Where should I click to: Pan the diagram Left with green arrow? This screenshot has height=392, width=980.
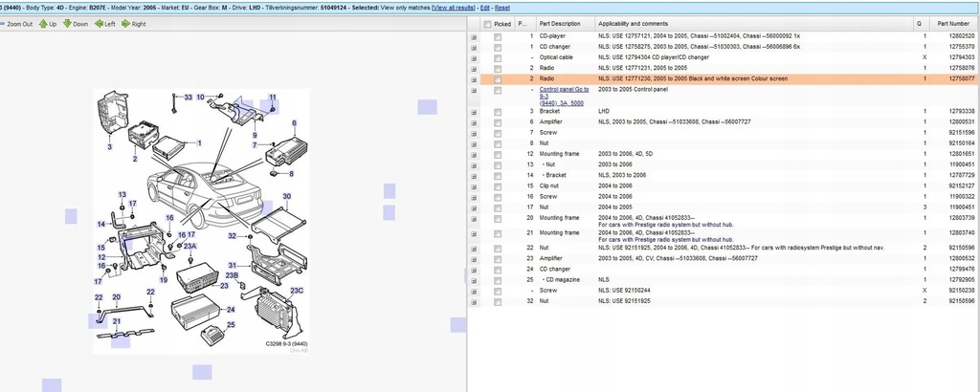click(105, 24)
